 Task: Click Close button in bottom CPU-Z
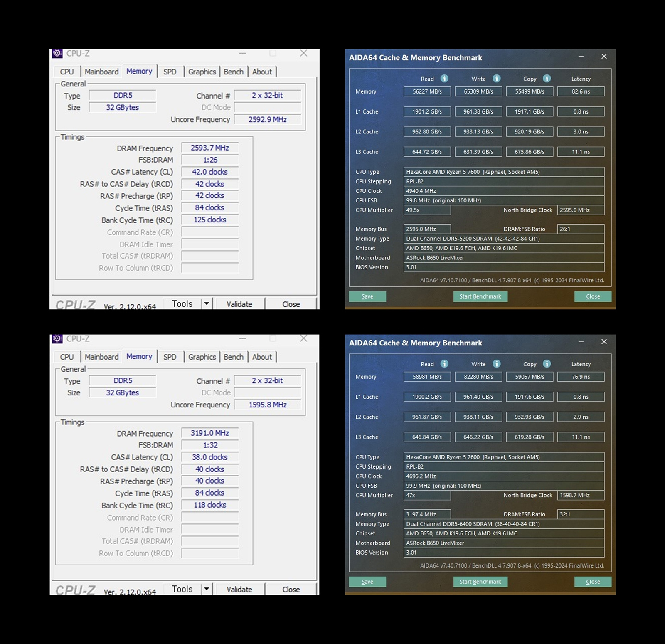click(291, 589)
